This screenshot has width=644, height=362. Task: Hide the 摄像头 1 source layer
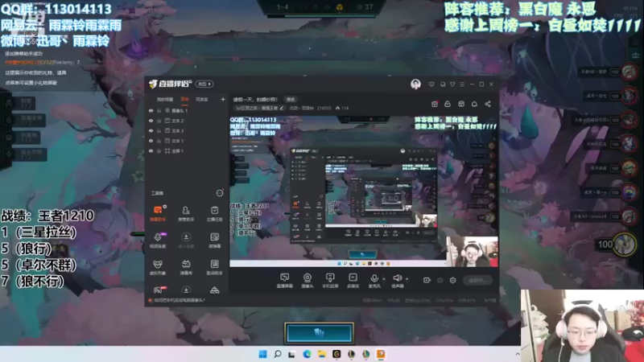[151, 111]
